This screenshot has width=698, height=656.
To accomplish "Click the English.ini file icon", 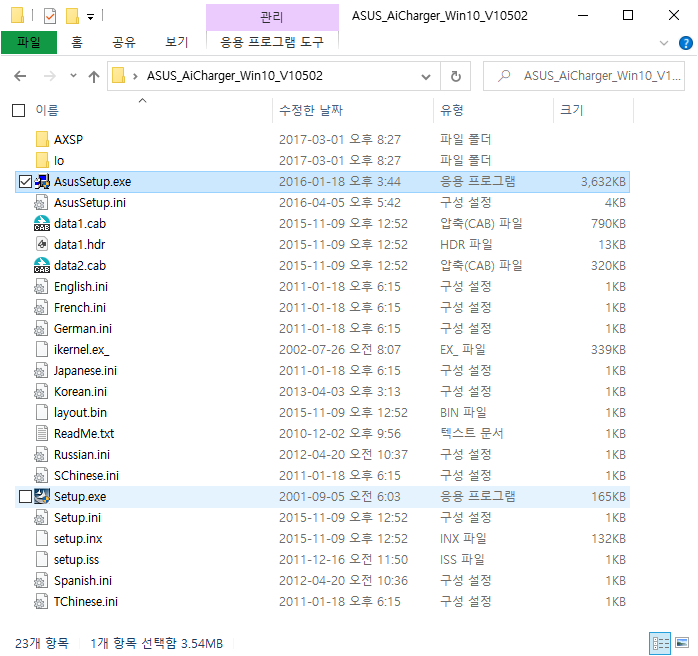I will (41, 287).
